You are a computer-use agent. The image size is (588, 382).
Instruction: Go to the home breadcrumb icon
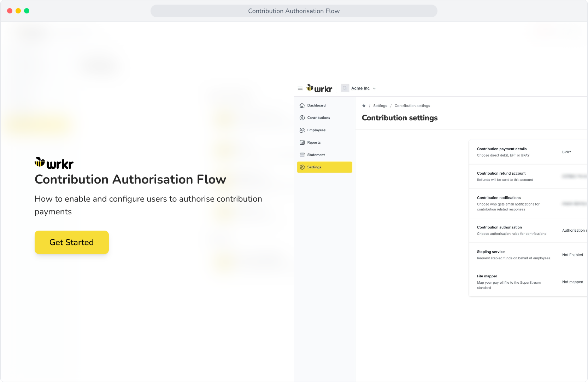tap(364, 106)
